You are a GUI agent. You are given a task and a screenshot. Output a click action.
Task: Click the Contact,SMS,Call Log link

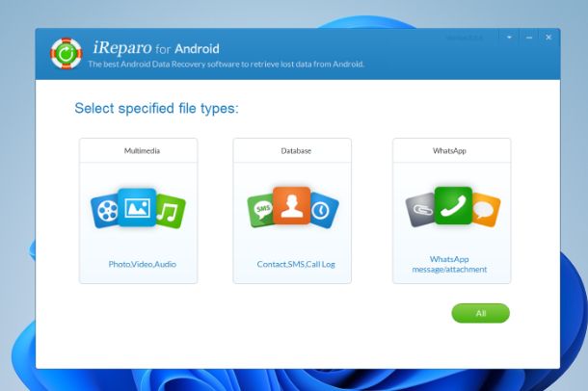[x=296, y=264]
